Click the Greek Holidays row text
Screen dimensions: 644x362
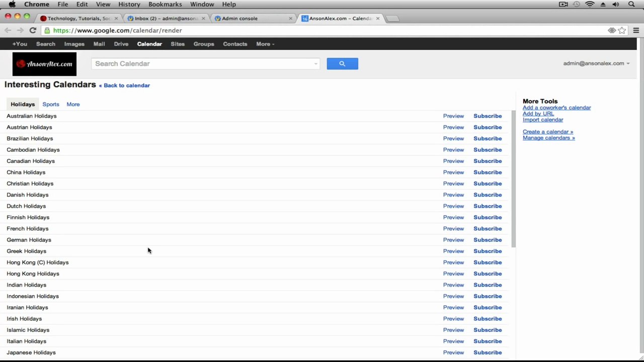[x=26, y=251]
